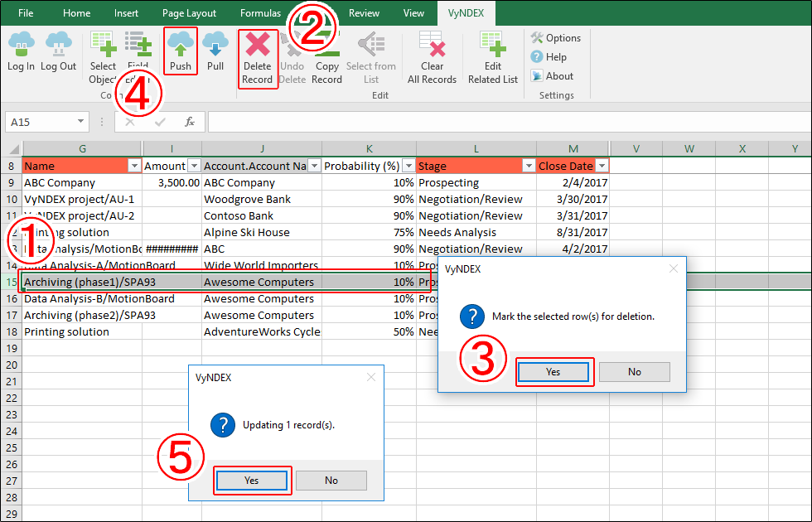Viewport: 812px width, 522px height.
Task: Select the "Woodgrove Bank" cell
Action: tap(262, 200)
